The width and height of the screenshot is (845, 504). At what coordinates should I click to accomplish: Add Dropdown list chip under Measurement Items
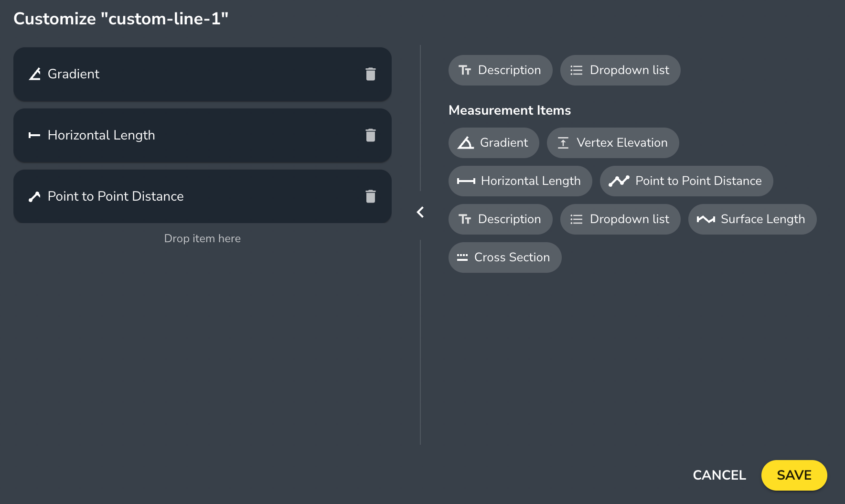[620, 219]
